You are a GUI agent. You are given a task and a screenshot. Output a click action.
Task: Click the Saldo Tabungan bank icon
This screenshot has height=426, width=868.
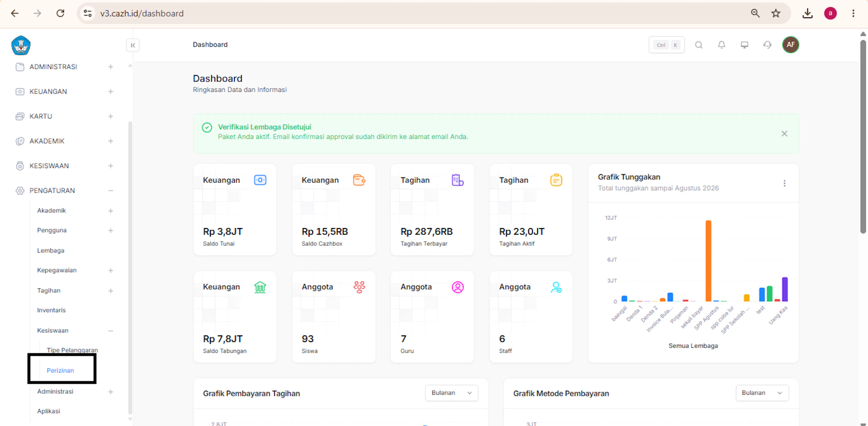[x=260, y=287]
